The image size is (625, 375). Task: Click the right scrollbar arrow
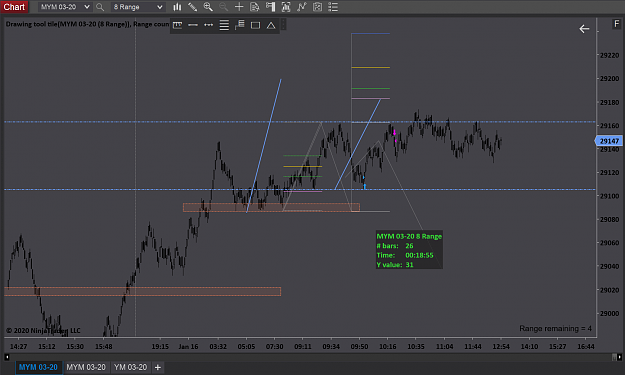click(x=619, y=357)
